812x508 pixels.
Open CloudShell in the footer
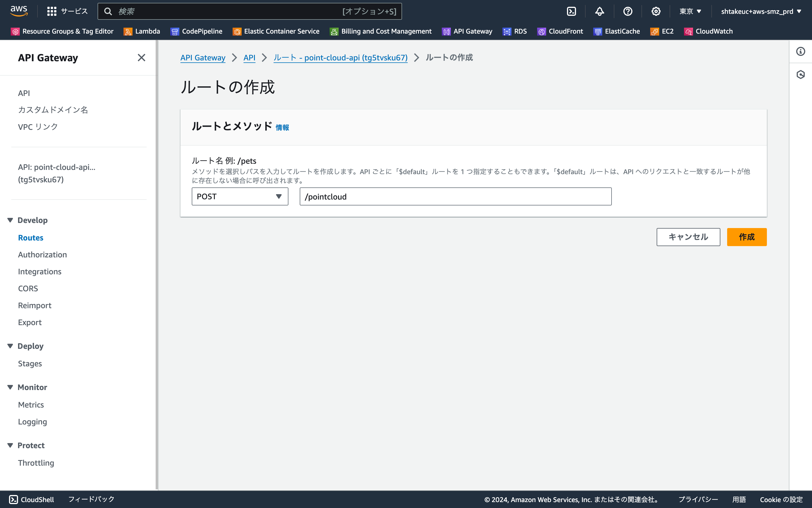coord(32,499)
